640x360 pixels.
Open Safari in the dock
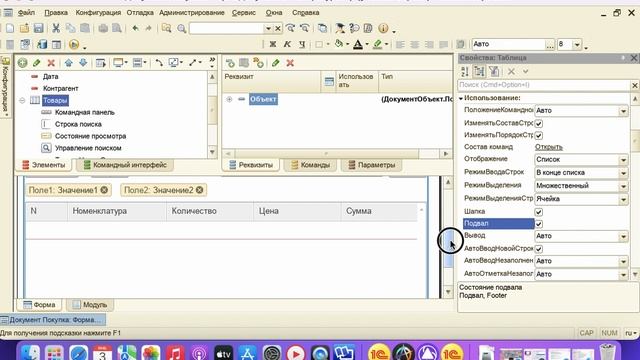point(78,353)
